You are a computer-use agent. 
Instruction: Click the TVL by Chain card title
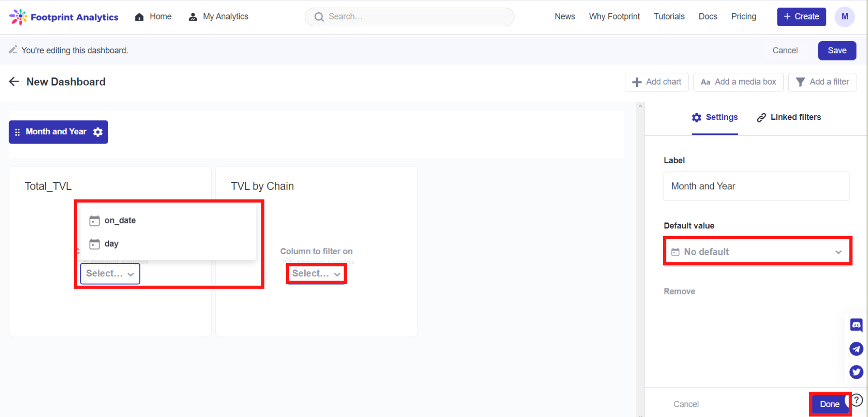point(262,186)
